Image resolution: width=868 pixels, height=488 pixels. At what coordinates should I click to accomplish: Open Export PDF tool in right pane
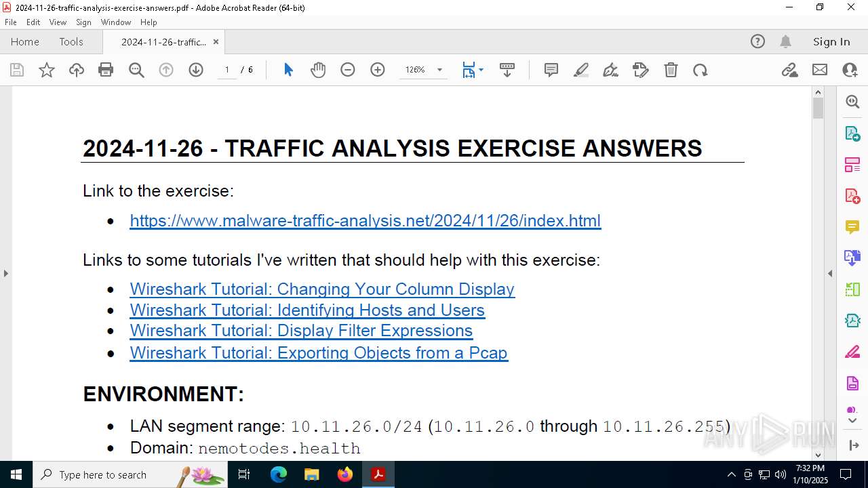tap(852, 133)
